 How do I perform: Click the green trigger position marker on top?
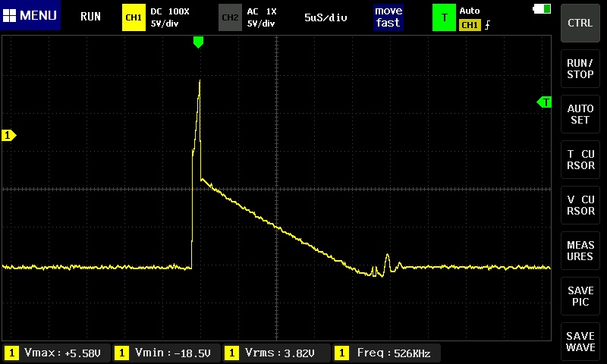pyautogui.click(x=198, y=42)
